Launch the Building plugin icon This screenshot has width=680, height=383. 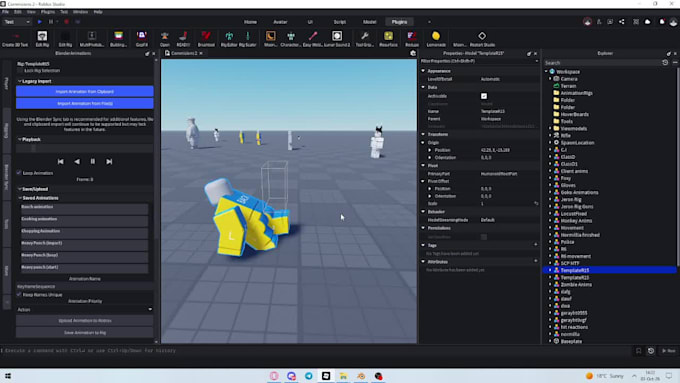point(118,39)
